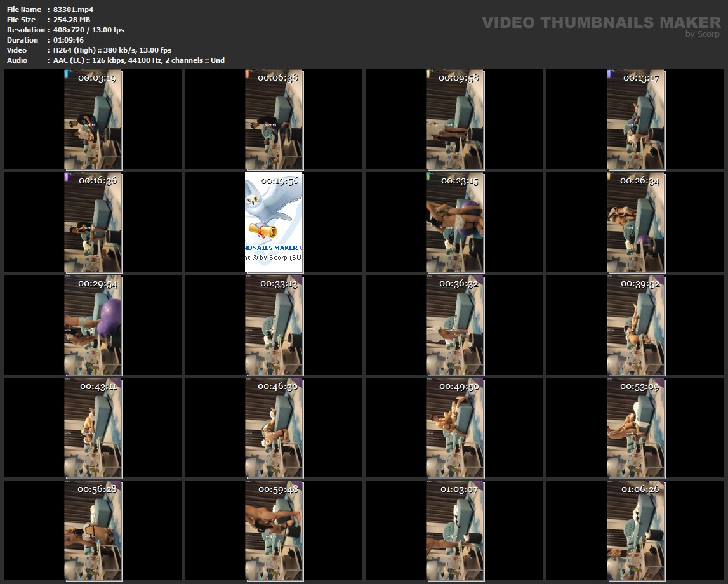Image resolution: width=728 pixels, height=584 pixels.
Task: Click the duration value 01:09:46
Action: [x=69, y=40]
